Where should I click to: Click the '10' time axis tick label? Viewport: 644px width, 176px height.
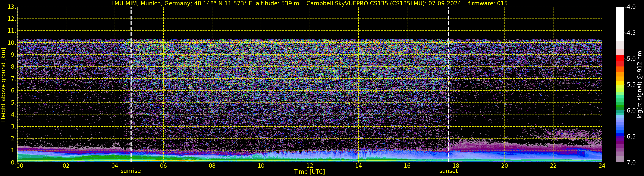coord(261,166)
